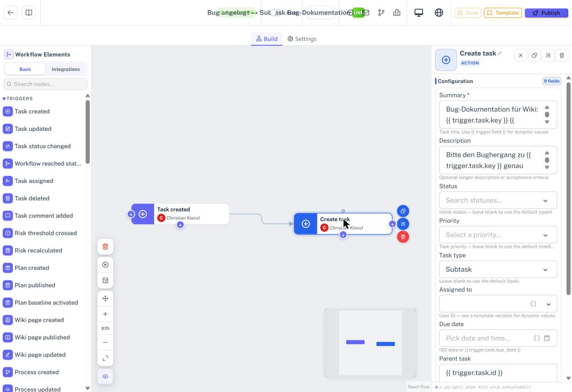Close the Create task configuration panel
The height and width of the screenshot is (392, 572).
click(521, 55)
